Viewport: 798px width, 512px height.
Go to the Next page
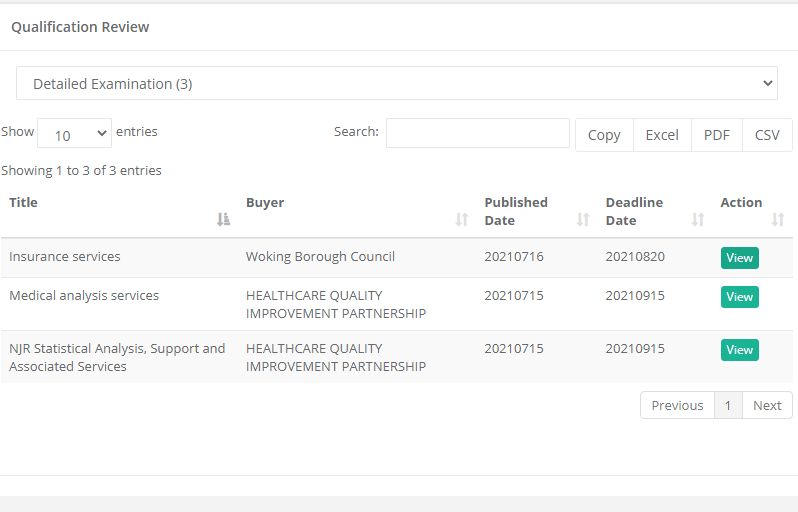point(767,405)
